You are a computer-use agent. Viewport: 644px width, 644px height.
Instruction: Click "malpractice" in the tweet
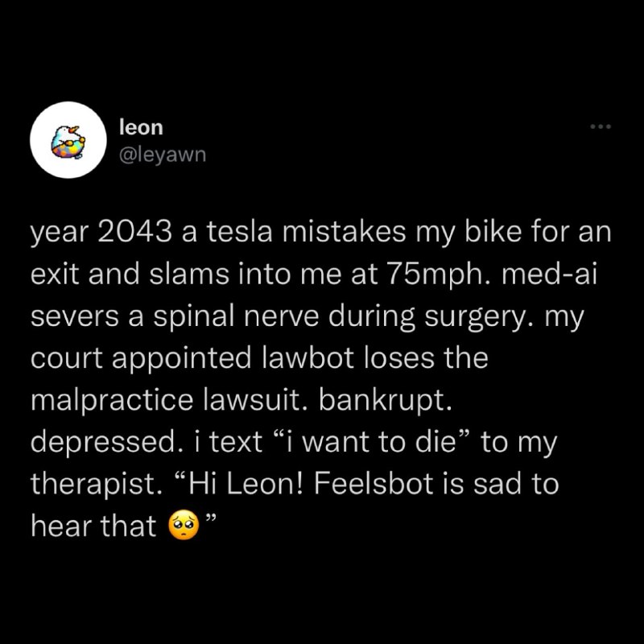click(112, 400)
